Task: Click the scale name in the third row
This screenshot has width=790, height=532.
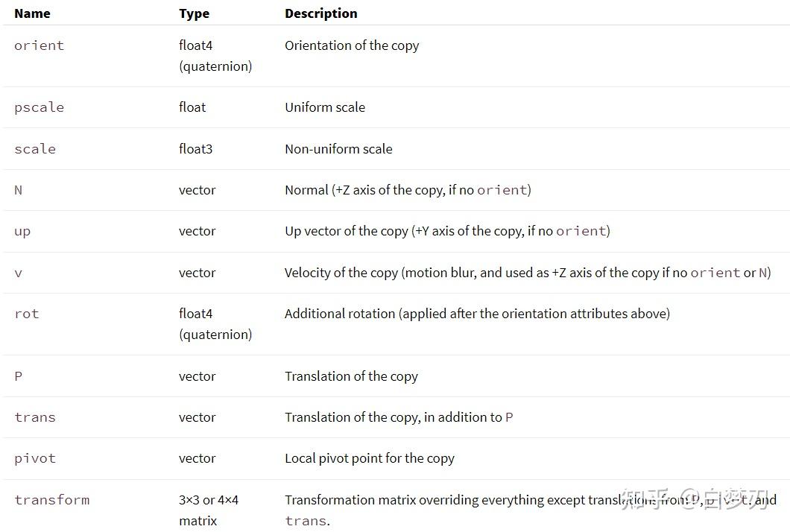Action: (35, 149)
